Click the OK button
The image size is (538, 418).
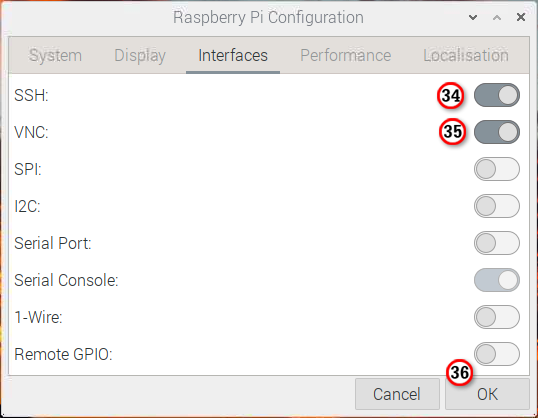pyautogui.click(x=487, y=394)
